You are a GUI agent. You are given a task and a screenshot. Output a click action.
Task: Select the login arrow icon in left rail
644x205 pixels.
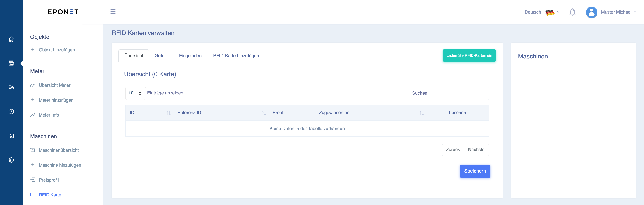(11, 136)
